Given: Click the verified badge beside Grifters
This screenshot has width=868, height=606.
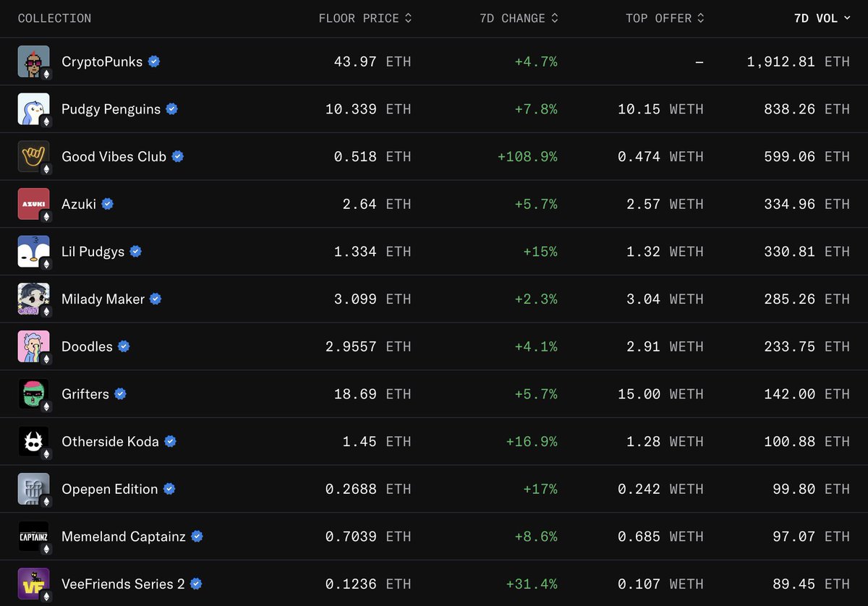Looking at the screenshot, I should tap(121, 394).
